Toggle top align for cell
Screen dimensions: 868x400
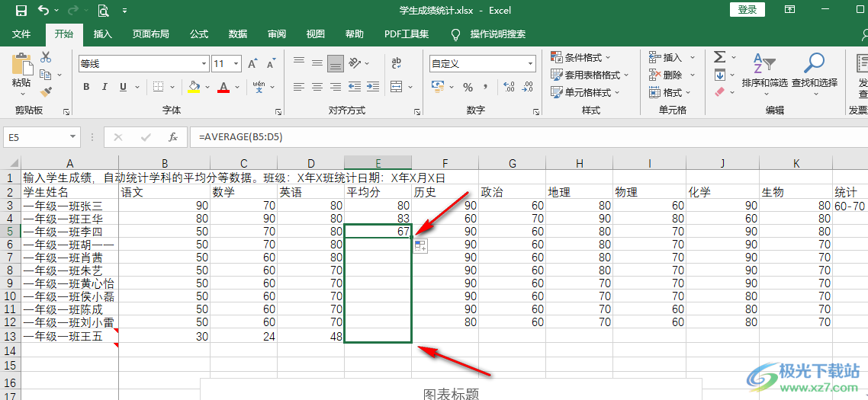[299, 62]
